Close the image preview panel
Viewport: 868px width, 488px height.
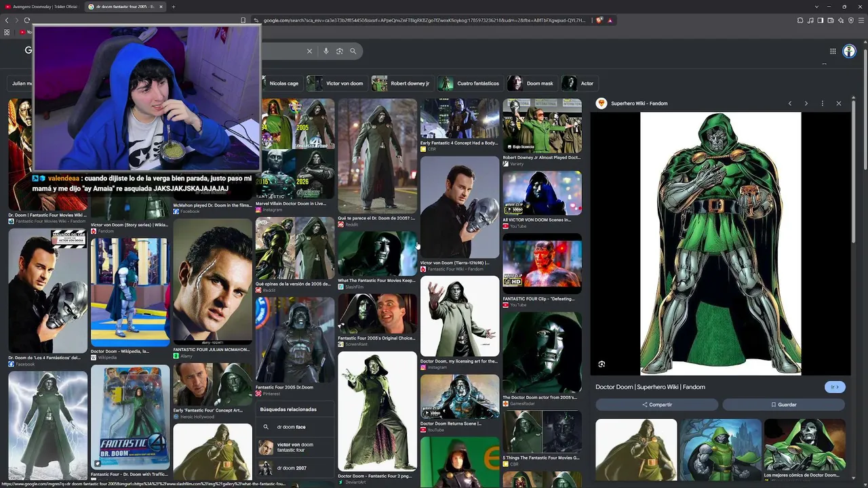(x=839, y=103)
